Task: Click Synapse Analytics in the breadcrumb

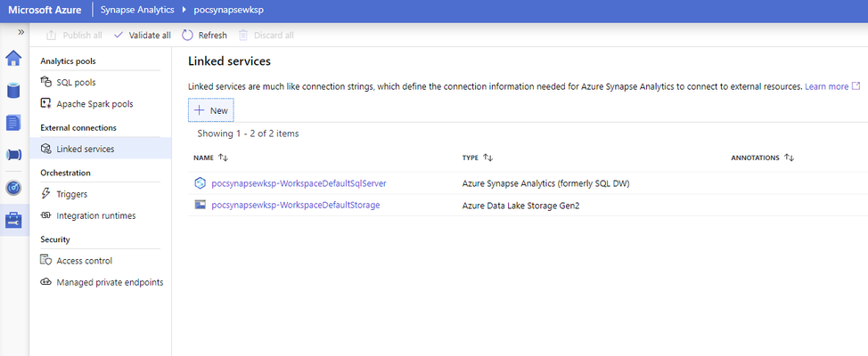Action: 136,10
